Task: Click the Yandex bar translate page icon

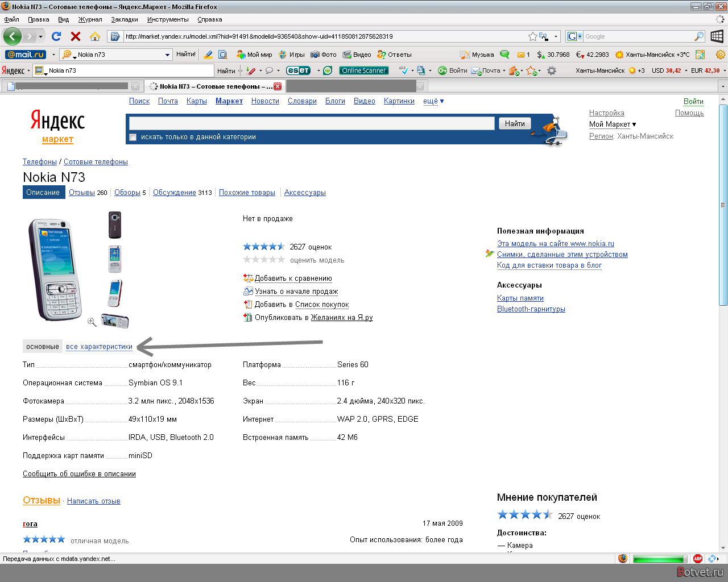Action: 421,70
